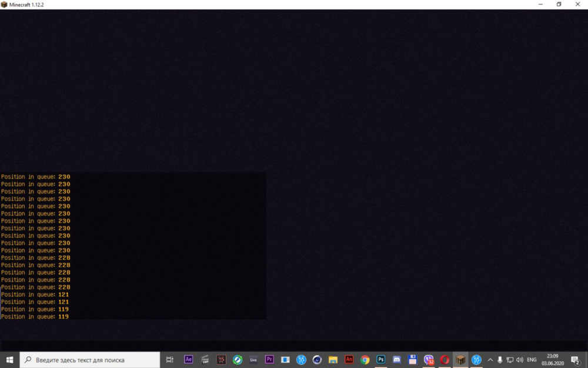Click the Minecraft crafting table taskbar icon

pos(460,360)
